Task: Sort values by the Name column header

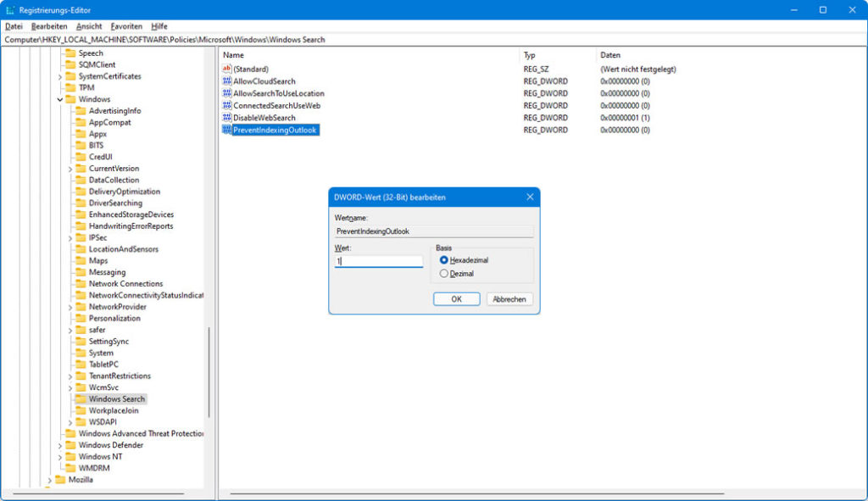Action: (x=370, y=55)
